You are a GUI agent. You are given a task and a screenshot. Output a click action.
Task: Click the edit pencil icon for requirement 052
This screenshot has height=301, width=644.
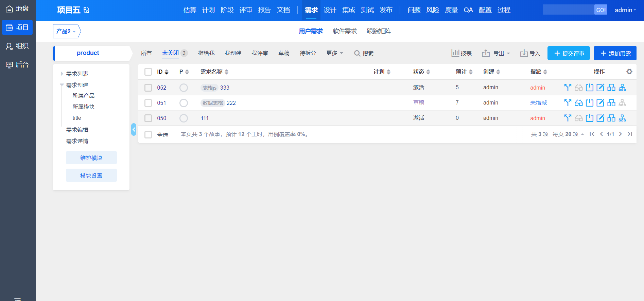tap(601, 88)
